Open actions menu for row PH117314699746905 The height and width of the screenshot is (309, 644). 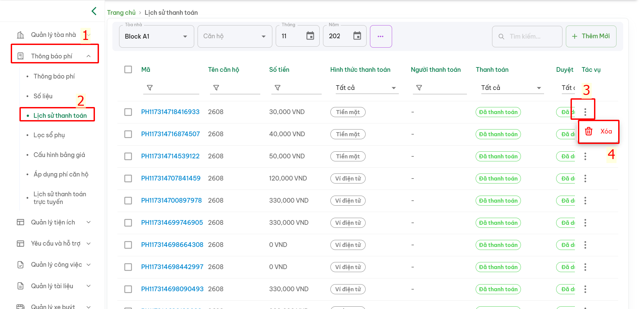tap(585, 223)
